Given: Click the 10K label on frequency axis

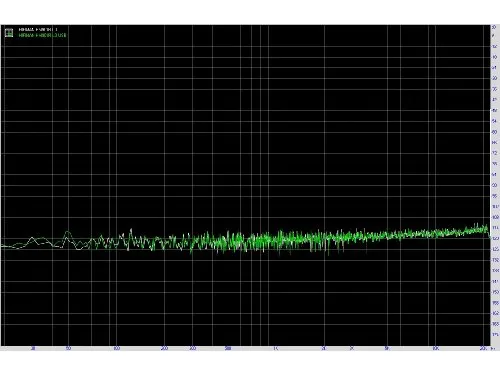Looking at the screenshot, I should pyautogui.click(x=435, y=348).
